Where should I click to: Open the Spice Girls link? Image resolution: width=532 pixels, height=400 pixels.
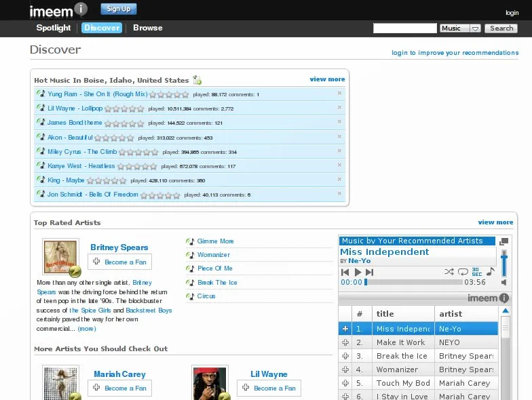coord(90,311)
